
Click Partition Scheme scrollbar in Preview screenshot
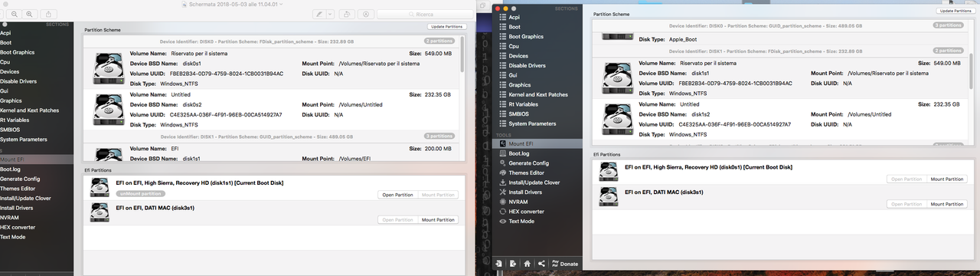(463, 54)
